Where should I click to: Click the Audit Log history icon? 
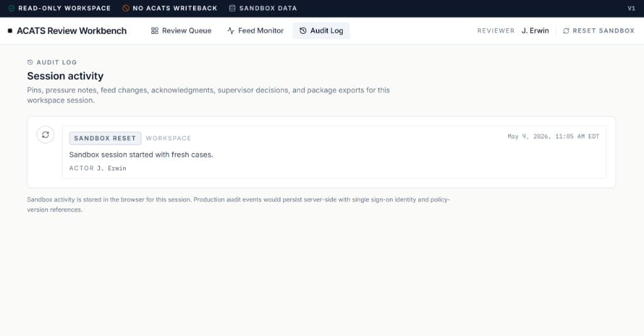tap(303, 31)
